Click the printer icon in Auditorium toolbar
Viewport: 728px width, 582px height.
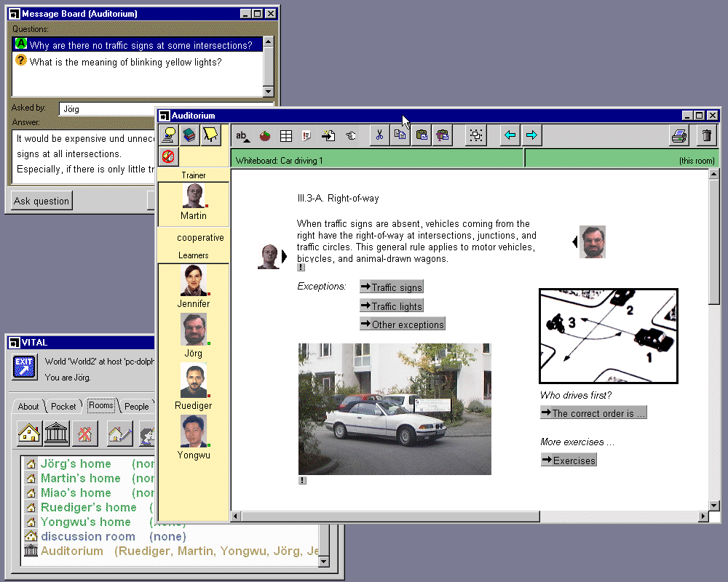click(x=679, y=135)
